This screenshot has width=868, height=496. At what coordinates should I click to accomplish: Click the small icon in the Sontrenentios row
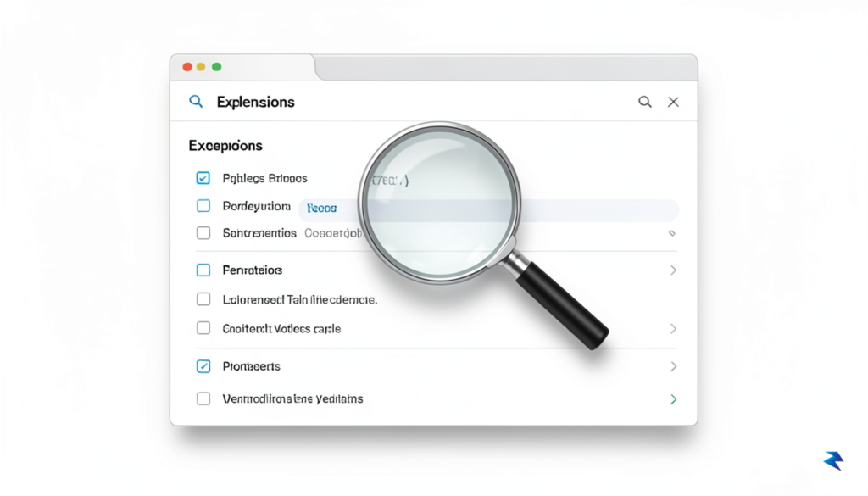coord(672,233)
